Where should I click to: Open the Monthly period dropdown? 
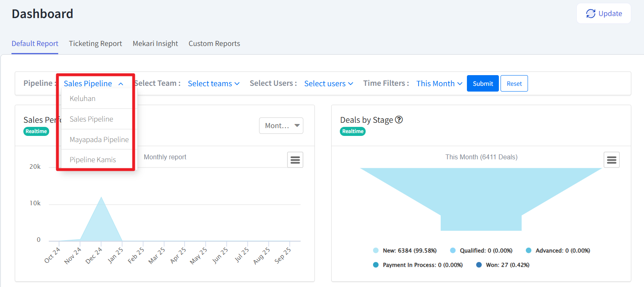tap(281, 126)
